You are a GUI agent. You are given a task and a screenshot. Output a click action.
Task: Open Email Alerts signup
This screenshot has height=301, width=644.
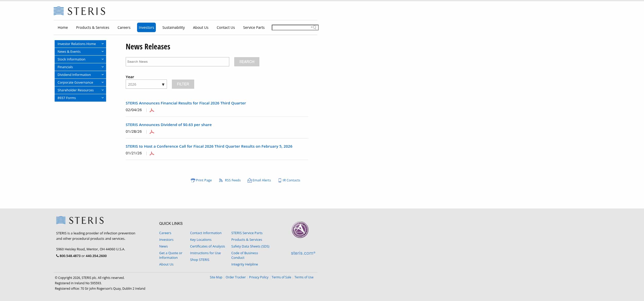point(259,180)
